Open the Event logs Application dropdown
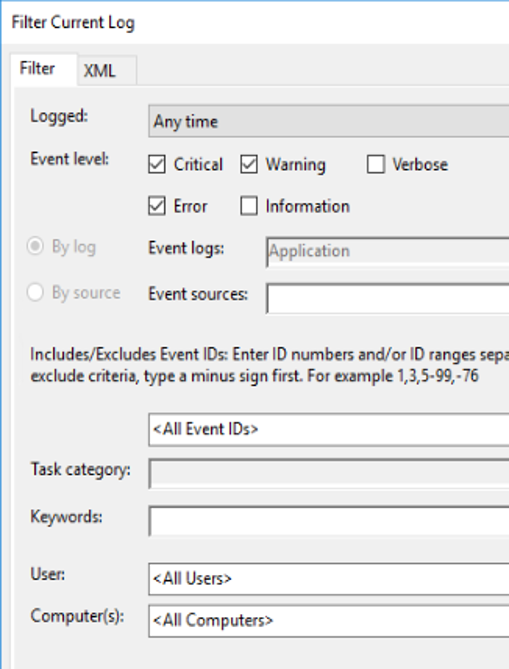 tap(387, 251)
